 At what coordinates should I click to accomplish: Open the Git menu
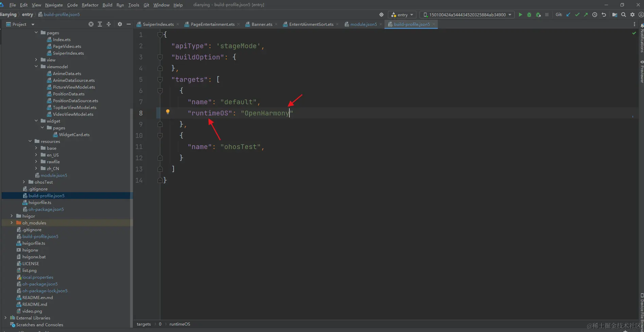(x=146, y=5)
